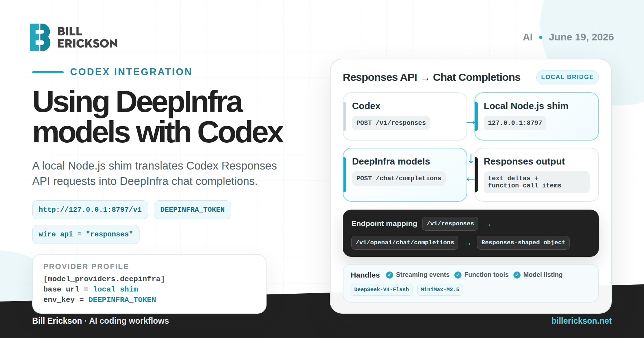Image resolution: width=644 pixels, height=338 pixels.
Task: Select the "127.0.0.1:8797" chip in the shim card
Action: (515, 123)
